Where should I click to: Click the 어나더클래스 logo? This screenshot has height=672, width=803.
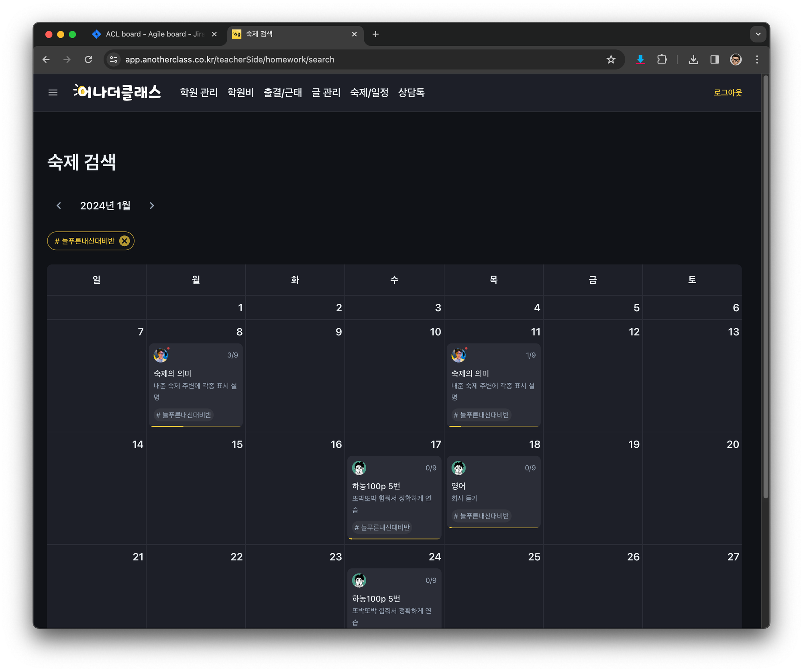(117, 92)
